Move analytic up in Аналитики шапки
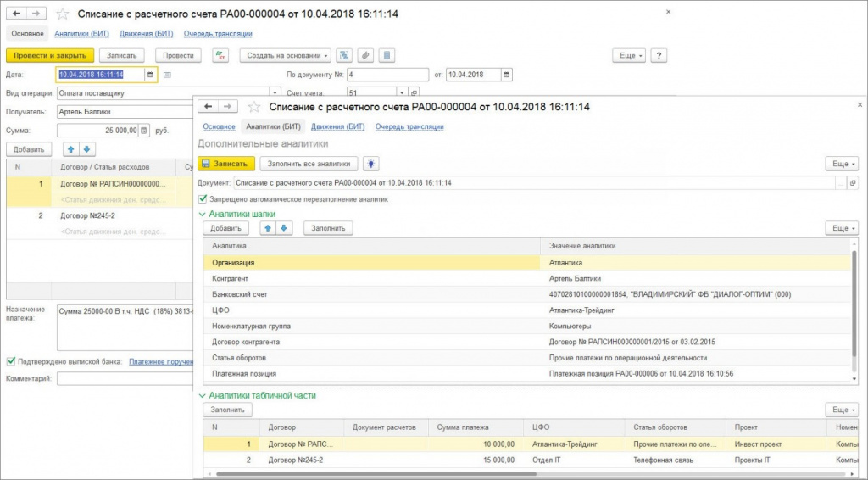868x480 pixels. (x=268, y=228)
